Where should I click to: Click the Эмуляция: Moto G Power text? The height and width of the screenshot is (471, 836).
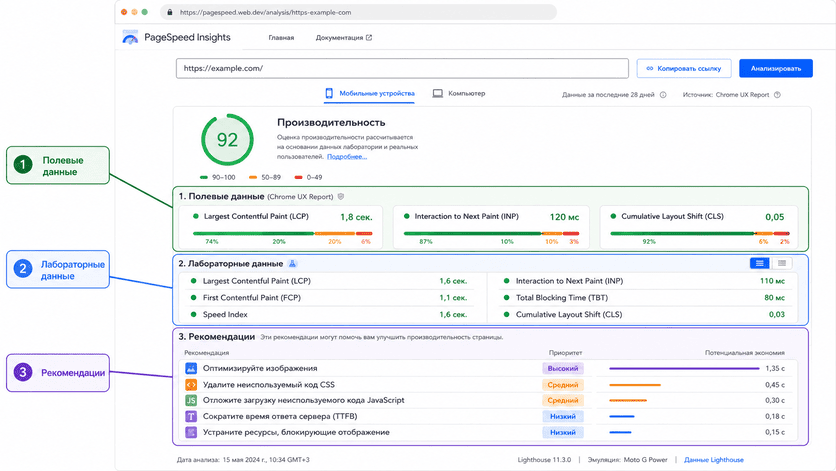point(628,460)
